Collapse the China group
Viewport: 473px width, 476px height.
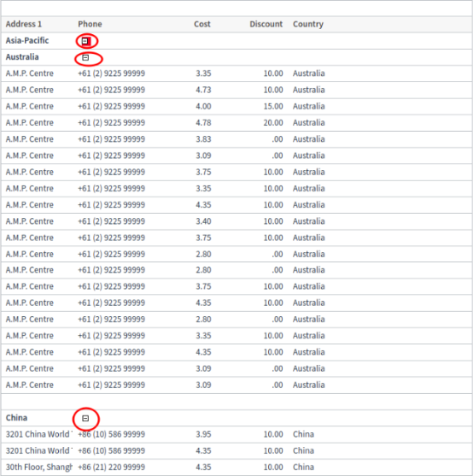(85, 419)
